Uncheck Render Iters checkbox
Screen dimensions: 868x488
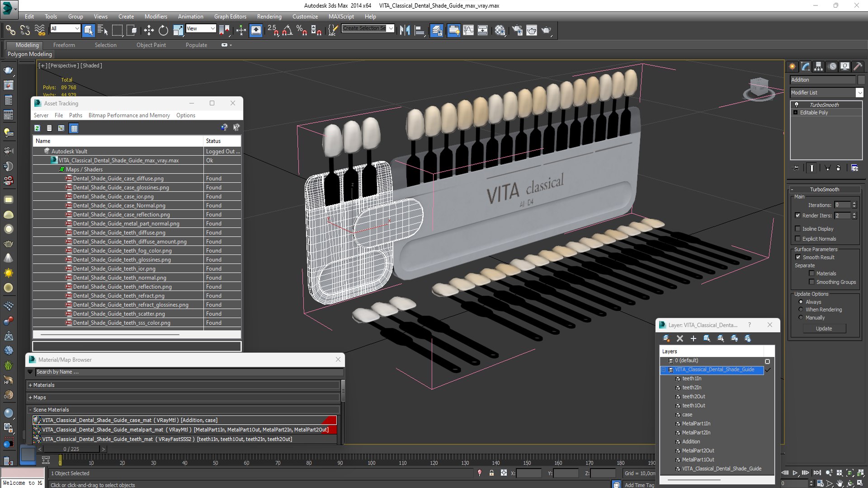coord(798,216)
